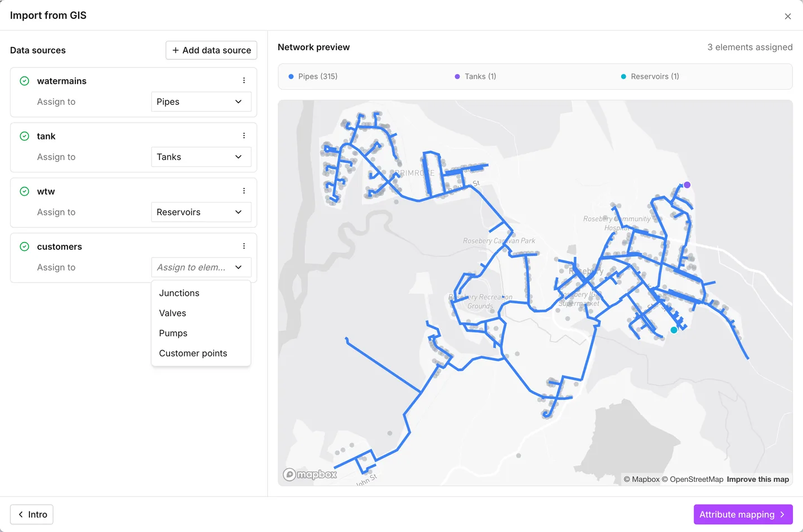Click the Mapbox logo on the map
This screenshot has width=803, height=532.
[x=310, y=475]
